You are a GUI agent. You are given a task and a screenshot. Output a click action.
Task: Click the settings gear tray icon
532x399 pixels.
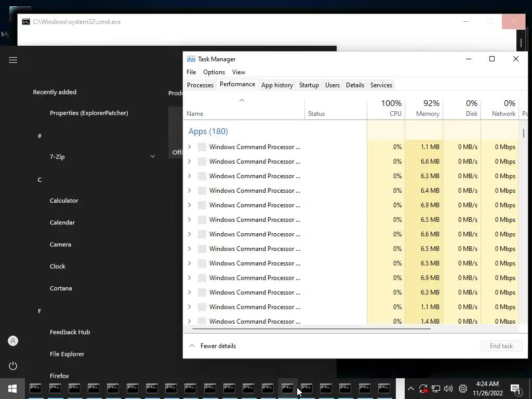click(x=463, y=389)
